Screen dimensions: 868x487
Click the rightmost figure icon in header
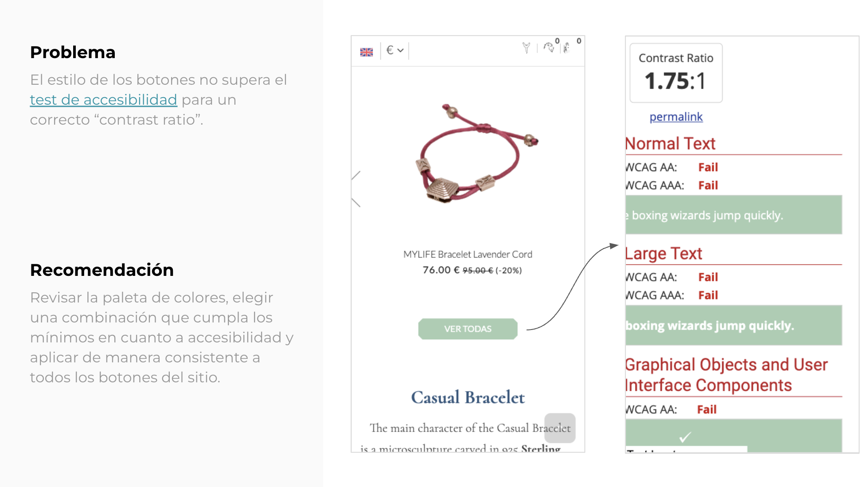(x=567, y=48)
